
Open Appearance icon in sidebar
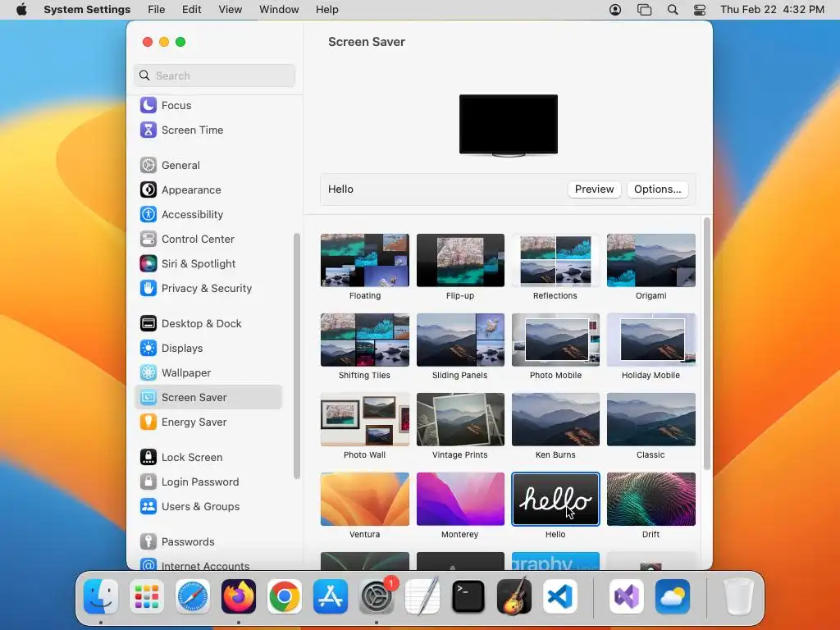point(148,189)
